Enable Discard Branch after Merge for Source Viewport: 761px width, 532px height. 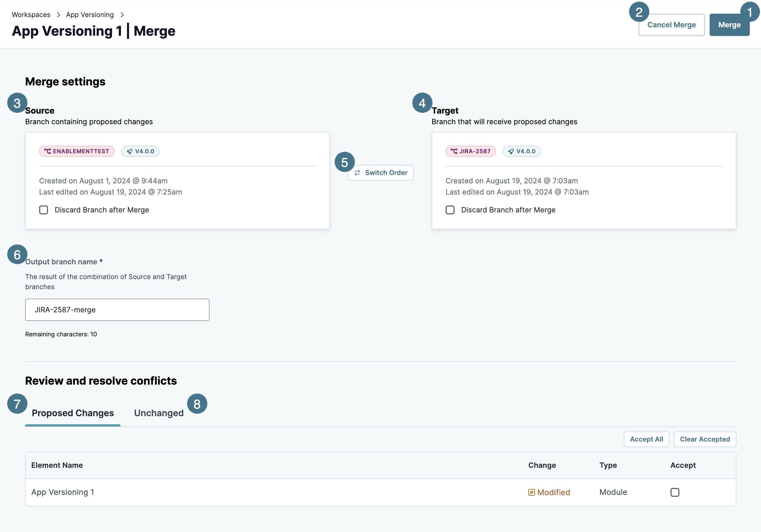[43, 210]
